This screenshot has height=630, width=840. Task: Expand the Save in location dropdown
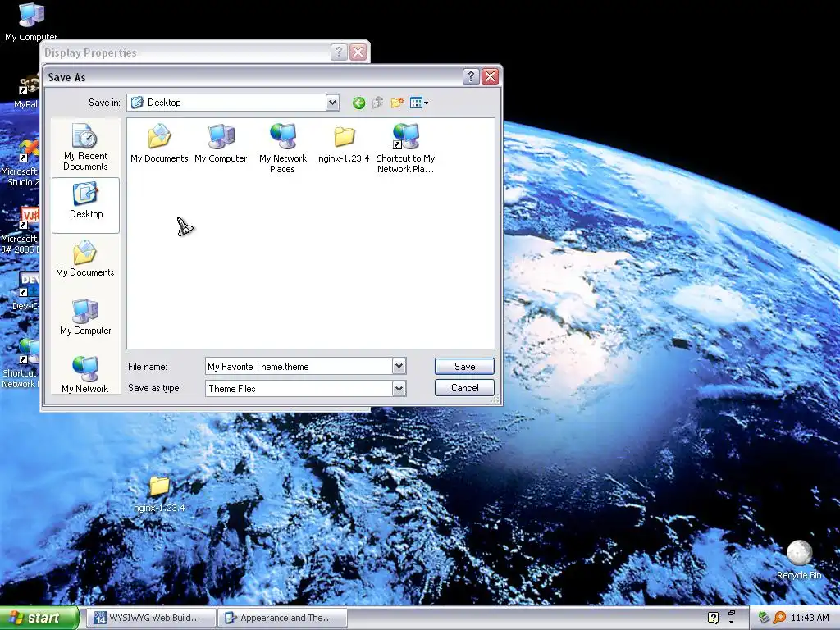tap(333, 103)
